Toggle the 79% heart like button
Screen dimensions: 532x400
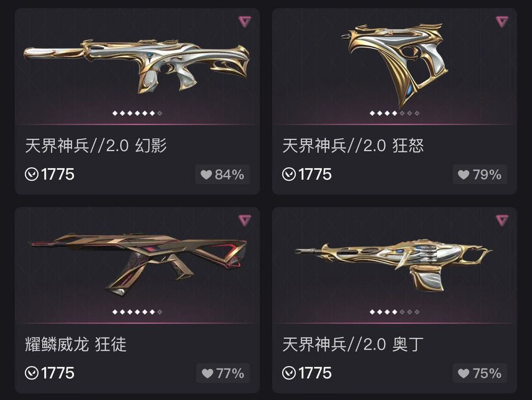[x=480, y=175]
